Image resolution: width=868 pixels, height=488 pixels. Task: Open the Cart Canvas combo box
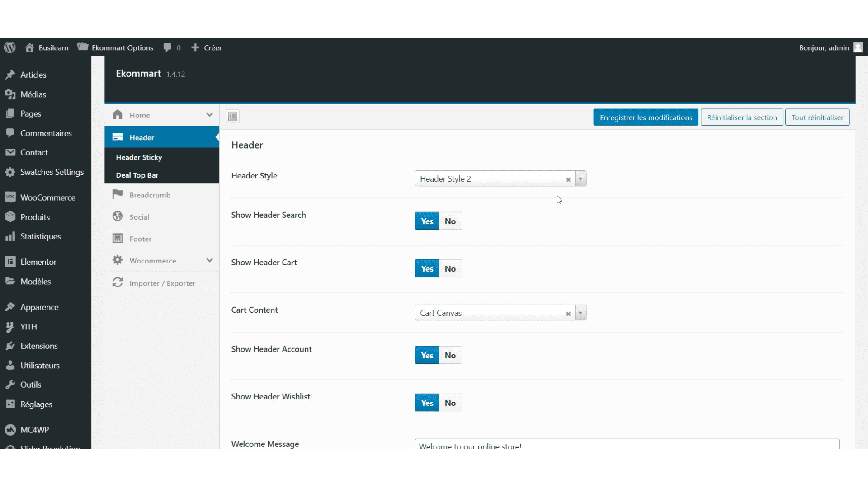click(500, 313)
